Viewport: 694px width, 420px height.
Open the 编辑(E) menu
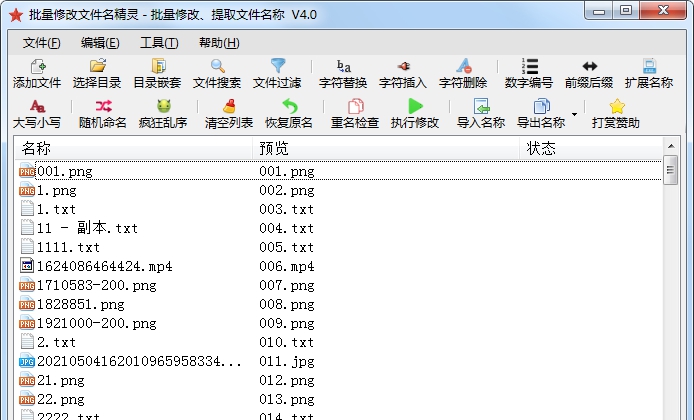tap(100, 43)
